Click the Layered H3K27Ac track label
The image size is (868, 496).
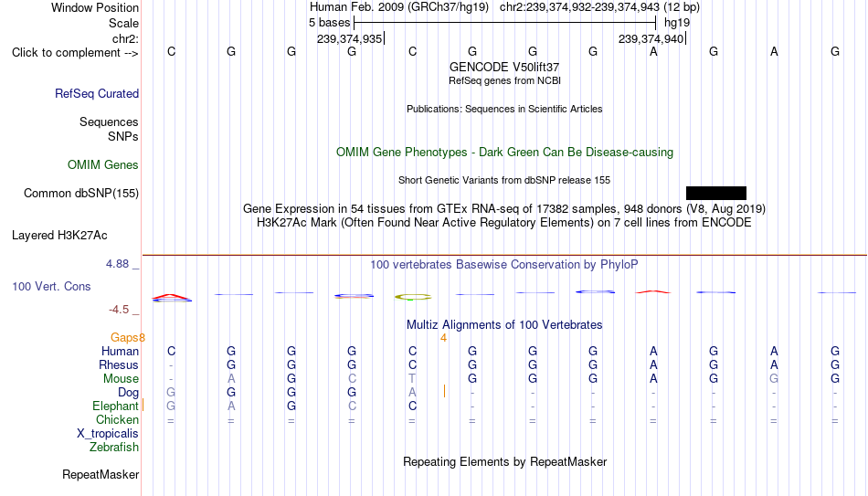(59, 236)
